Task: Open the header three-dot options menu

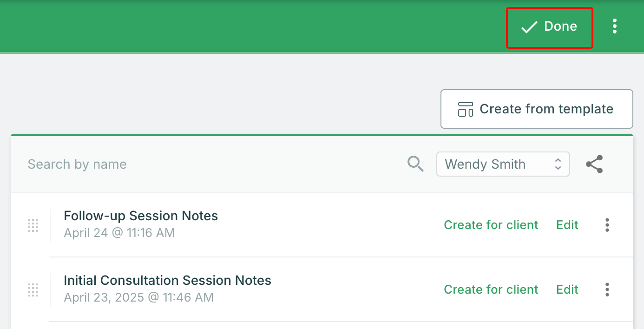Action: (615, 26)
